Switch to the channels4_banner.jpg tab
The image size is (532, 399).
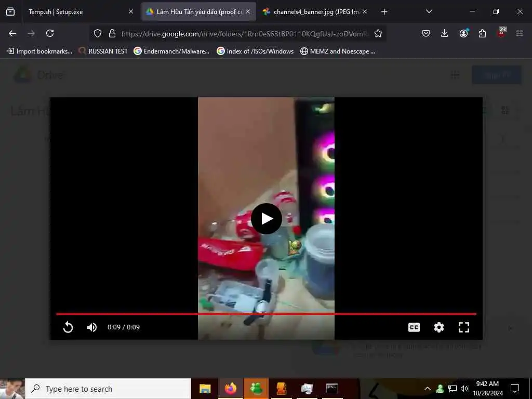pos(314,12)
